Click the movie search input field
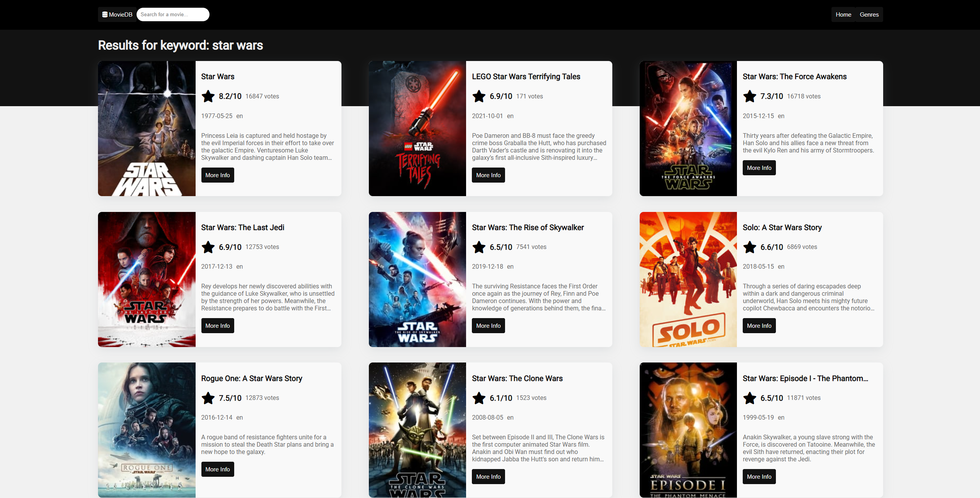 pyautogui.click(x=172, y=14)
